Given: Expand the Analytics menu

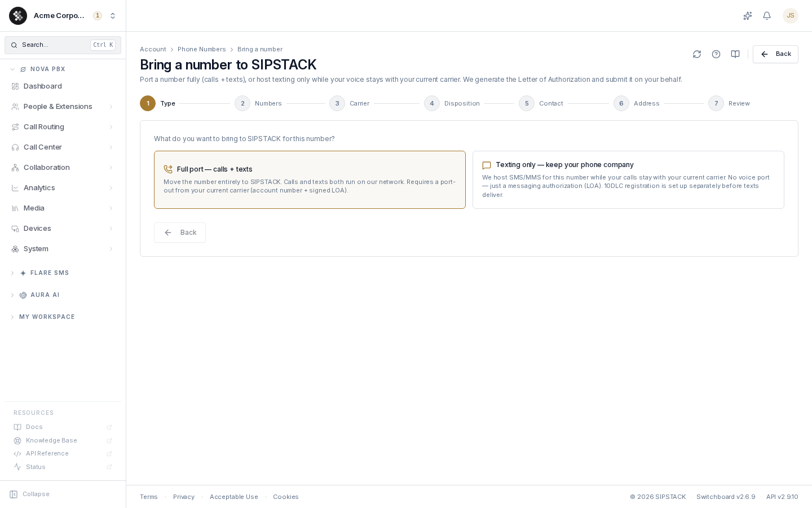Looking at the screenshot, I should (63, 188).
